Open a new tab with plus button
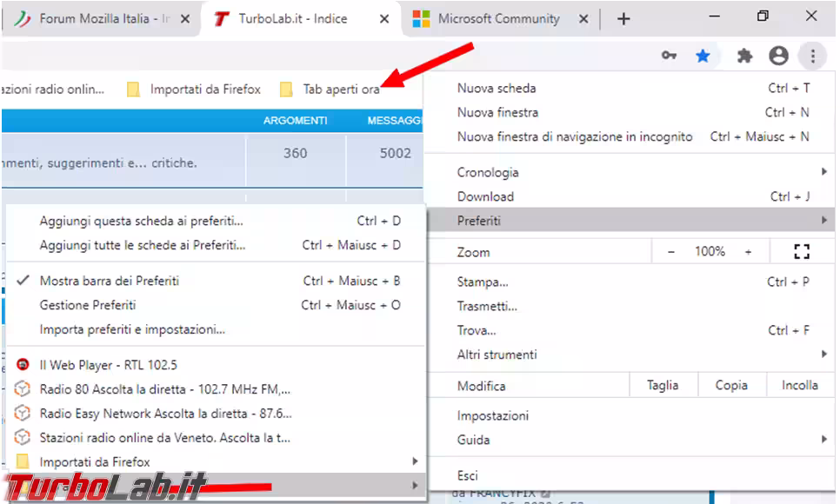The height and width of the screenshot is (504, 840). (x=623, y=19)
